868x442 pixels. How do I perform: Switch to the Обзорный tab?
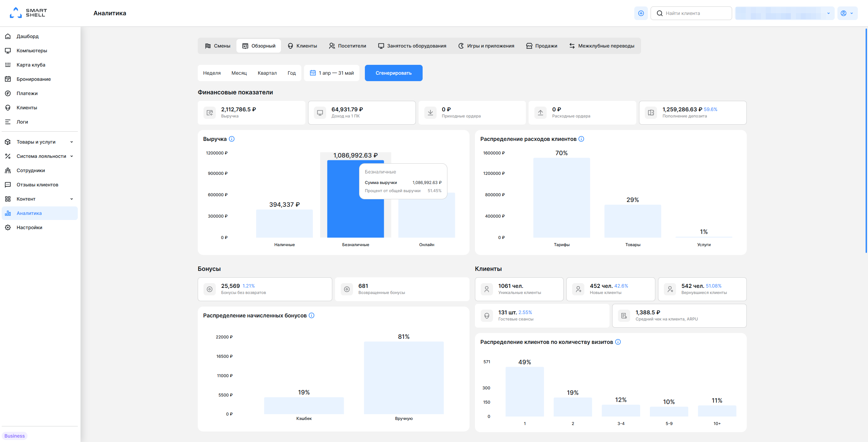(259, 46)
